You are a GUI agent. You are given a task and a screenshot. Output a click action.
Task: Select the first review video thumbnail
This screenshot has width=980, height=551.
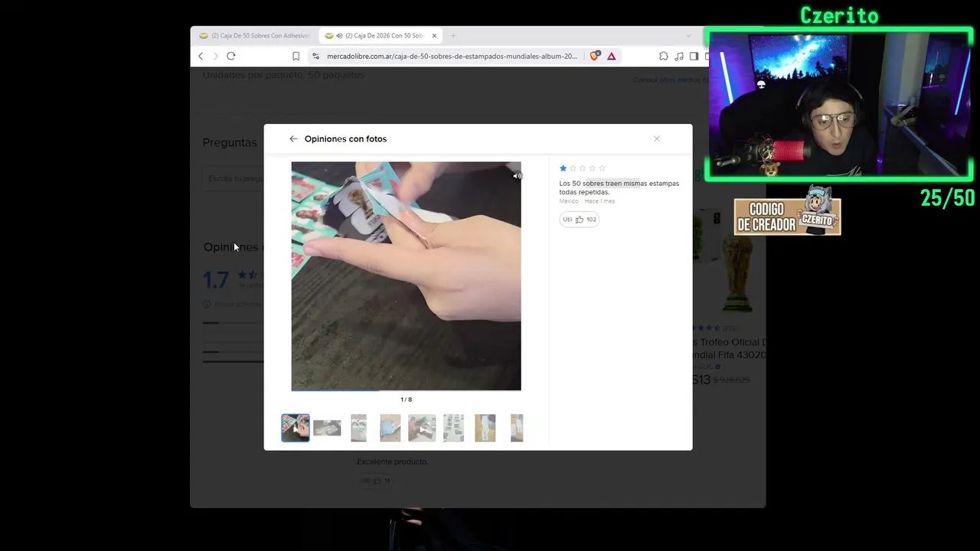(x=296, y=428)
